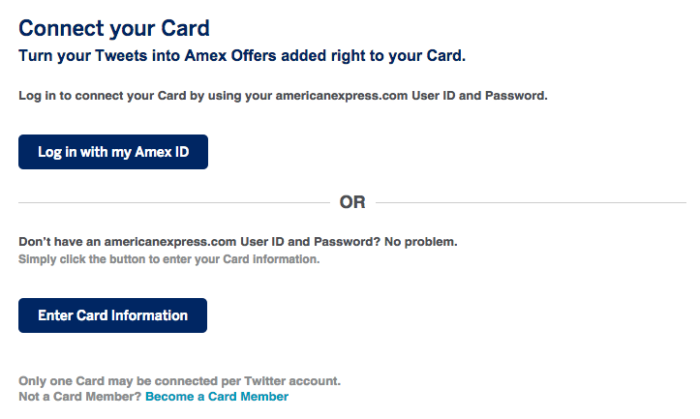The image size is (700, 419).
Task: Click the horizontal divider line left of OR
Action: coord(172,202)
